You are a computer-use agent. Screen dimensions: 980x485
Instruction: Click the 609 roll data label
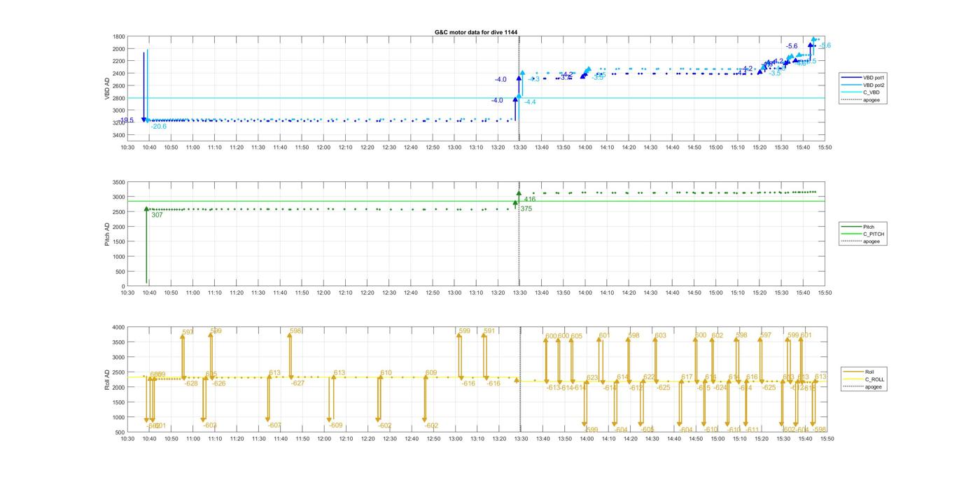430,373
